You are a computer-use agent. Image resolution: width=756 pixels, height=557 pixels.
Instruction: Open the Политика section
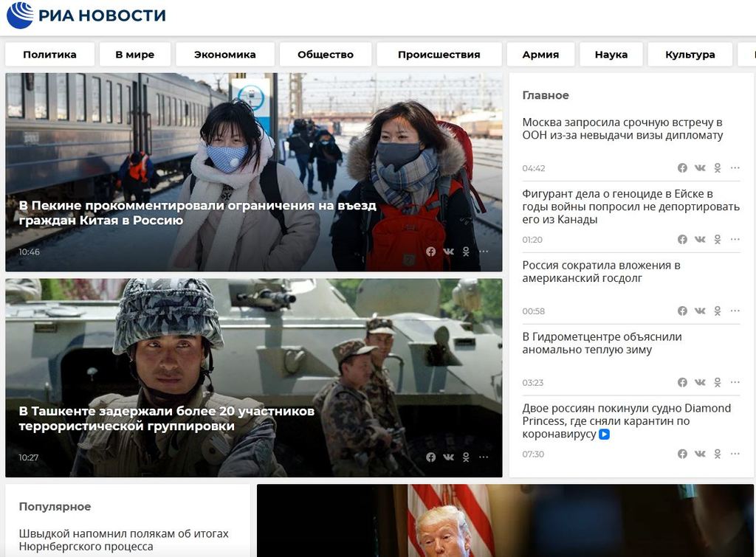49,55
